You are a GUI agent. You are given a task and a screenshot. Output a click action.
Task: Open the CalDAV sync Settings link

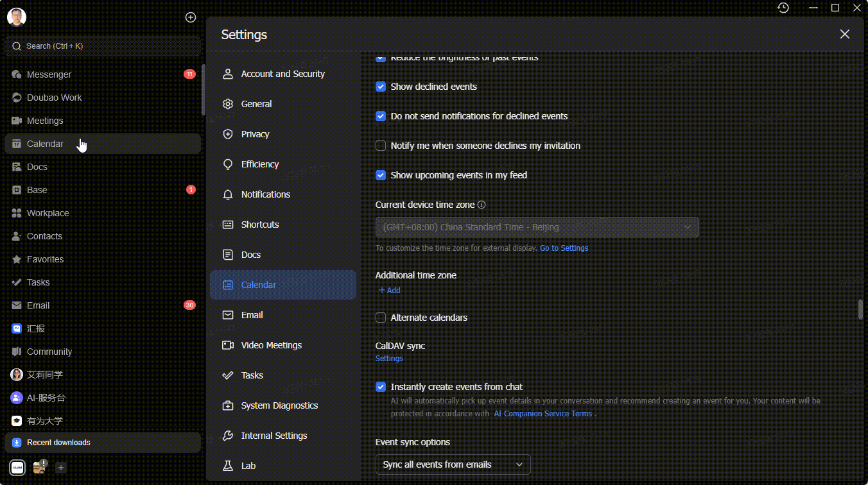(389, 359)
